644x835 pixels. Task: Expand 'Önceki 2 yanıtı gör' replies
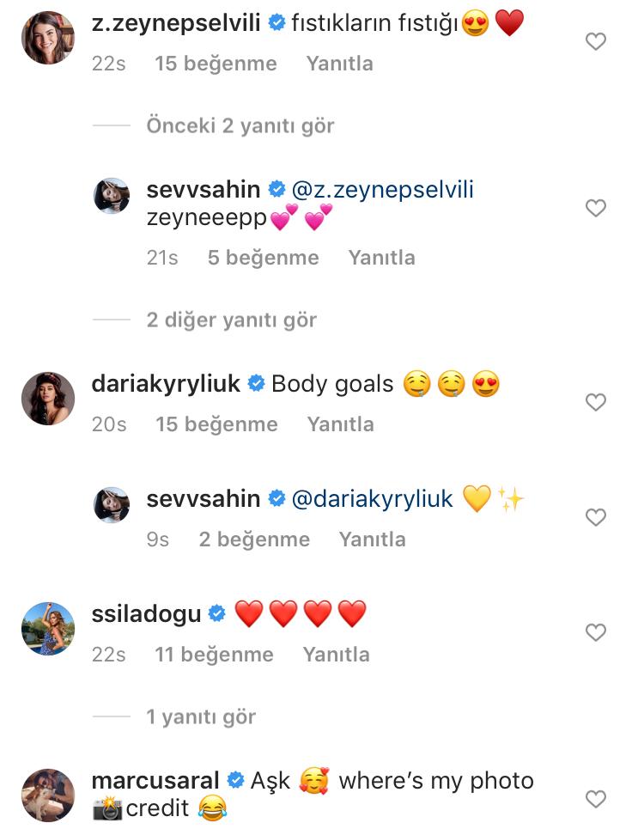click(x=240, y=126)
